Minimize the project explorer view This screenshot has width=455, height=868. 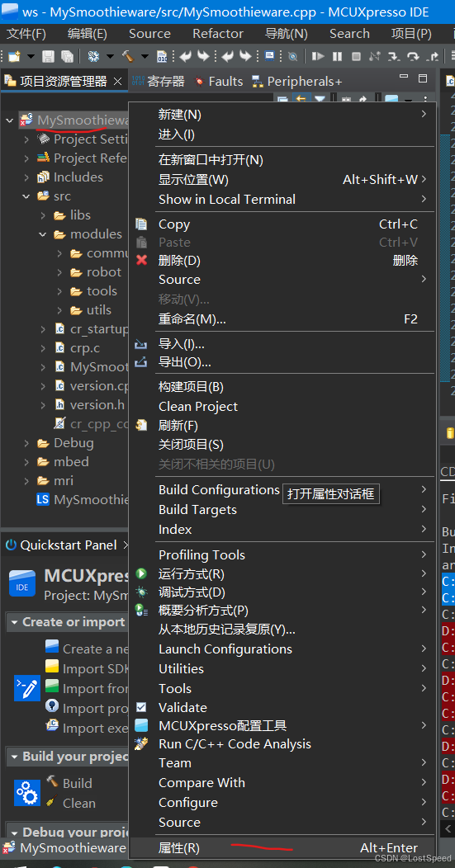[405, 78]
